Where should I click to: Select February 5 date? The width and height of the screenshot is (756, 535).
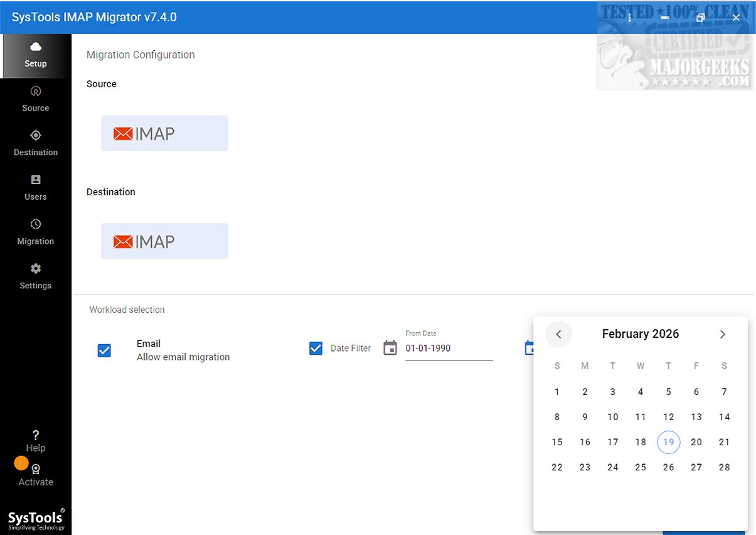click(669, 392)
